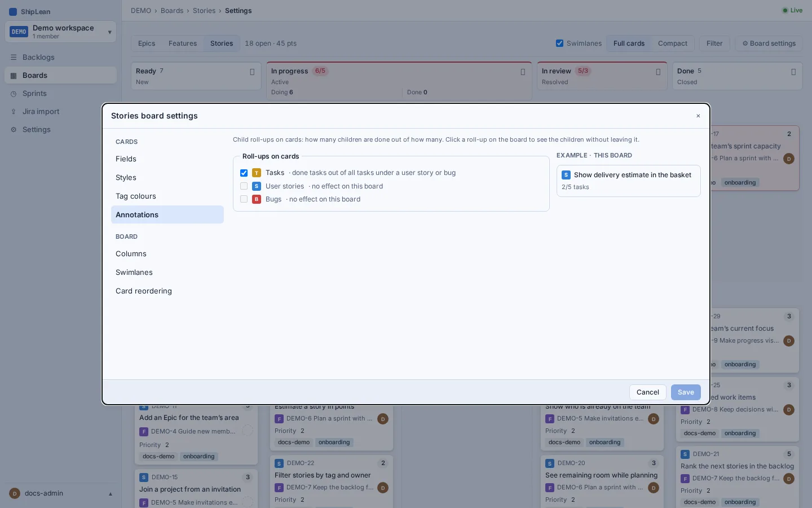
Task: Toggle the Swimlanes checkbox on the board toolbar
Action: tap(559, 43)
